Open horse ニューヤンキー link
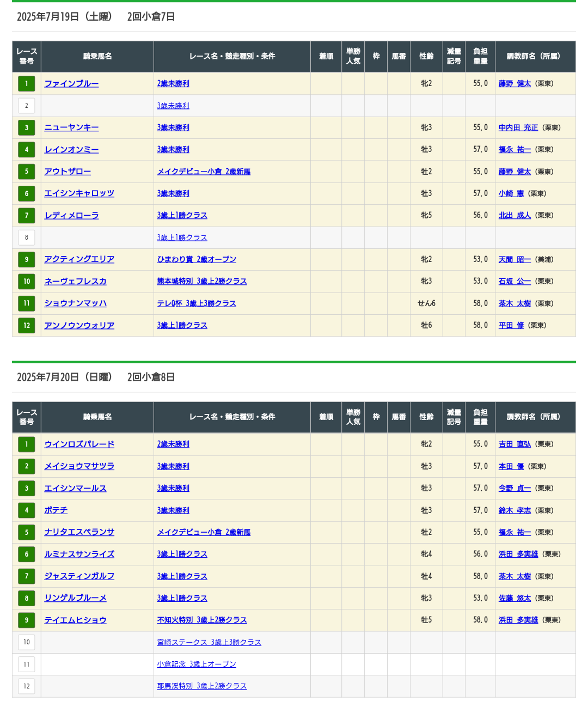The width and height of the screenshot is (588, 701). [x=71, y=127]
